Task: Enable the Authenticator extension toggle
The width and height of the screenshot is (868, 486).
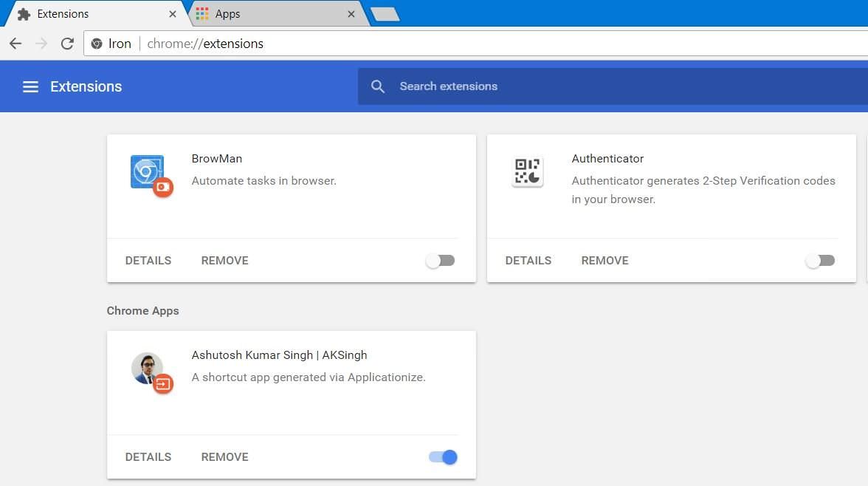Action: point(821,261)
